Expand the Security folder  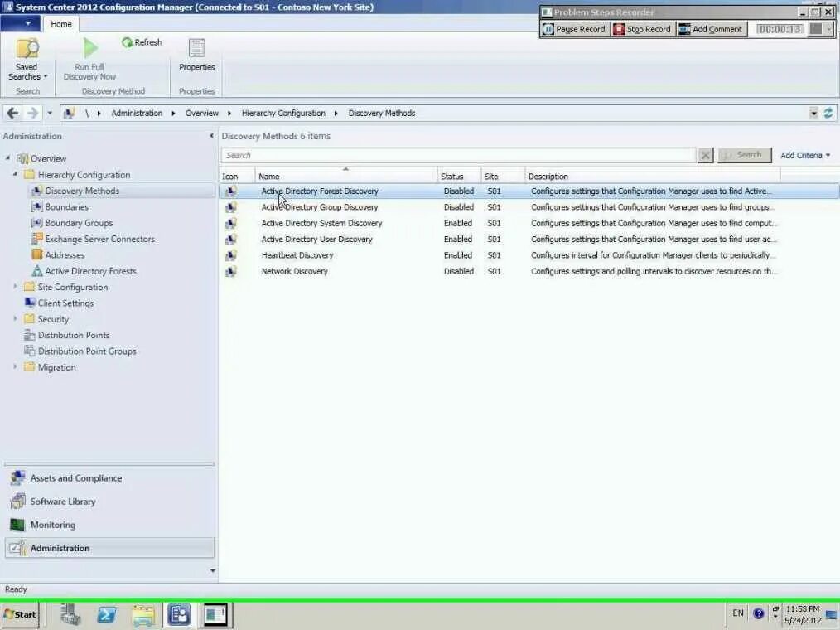click(x=15, y=319)
